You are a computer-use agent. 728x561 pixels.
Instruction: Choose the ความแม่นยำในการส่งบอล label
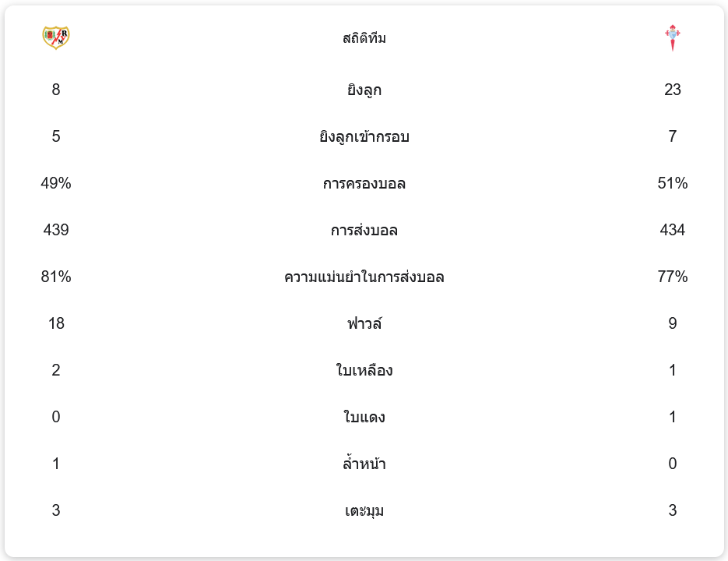[364, 277]
